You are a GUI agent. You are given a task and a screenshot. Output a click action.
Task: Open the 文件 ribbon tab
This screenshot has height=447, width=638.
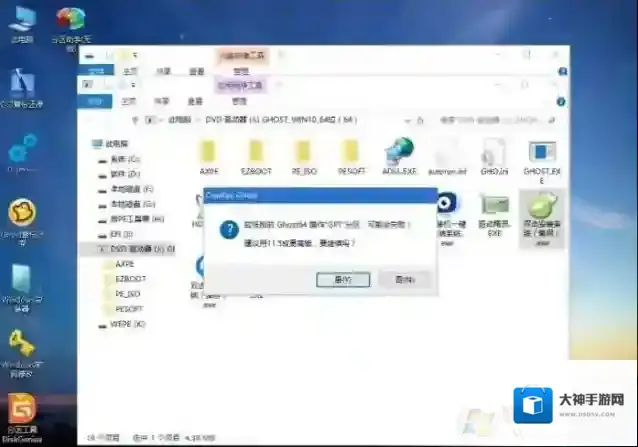click(97, 100)
